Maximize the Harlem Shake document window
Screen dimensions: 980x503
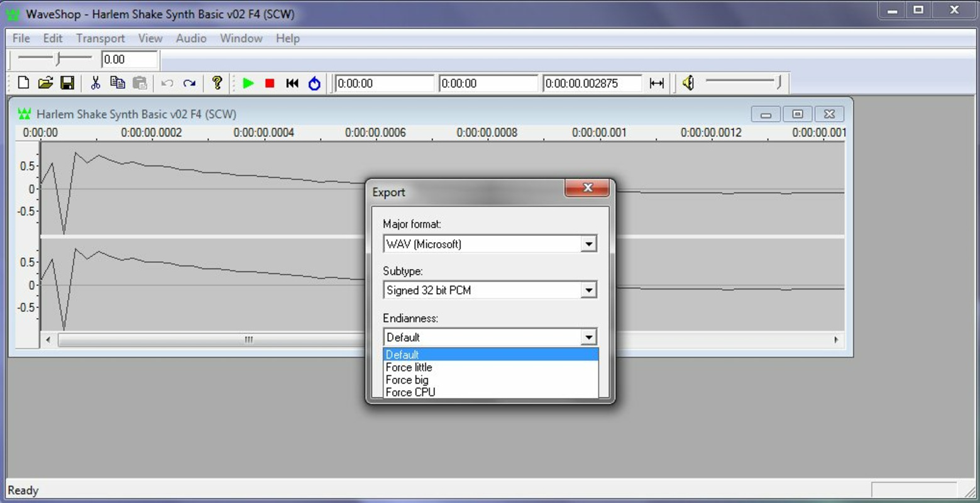797,114
